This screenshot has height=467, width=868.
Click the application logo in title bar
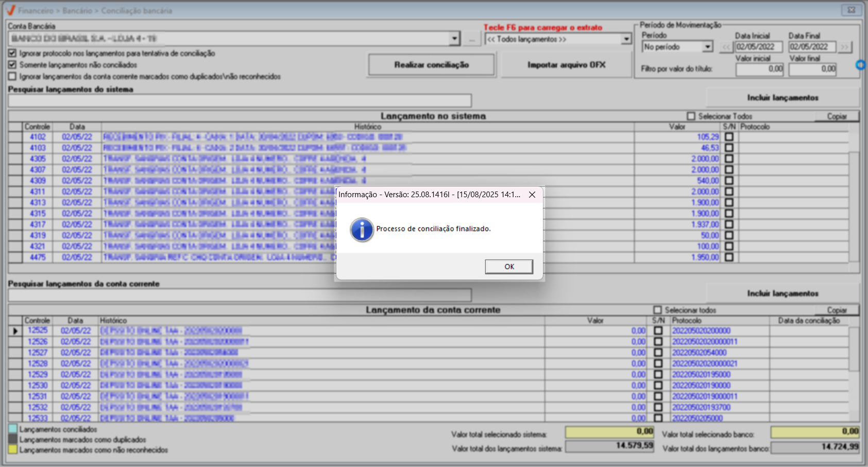pyautogui.click(x=10, y=10)
